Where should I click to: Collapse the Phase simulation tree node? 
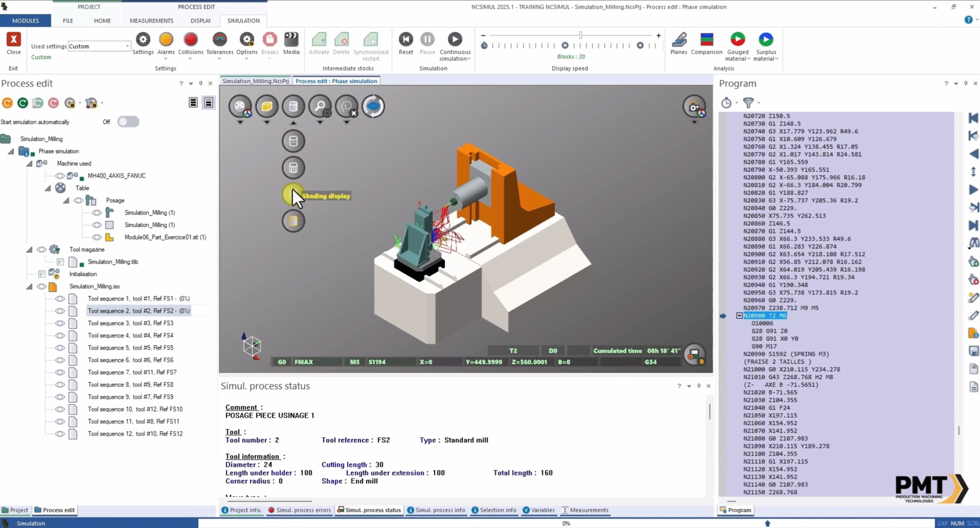11,151
